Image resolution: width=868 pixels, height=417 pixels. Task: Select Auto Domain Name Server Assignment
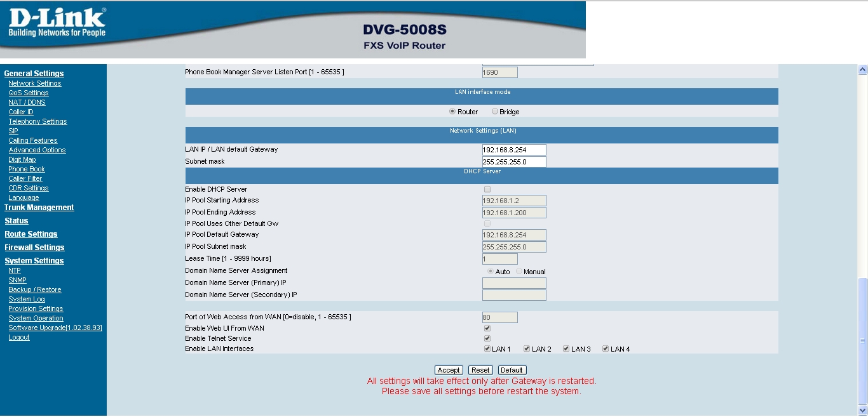[x=491, y=271]
